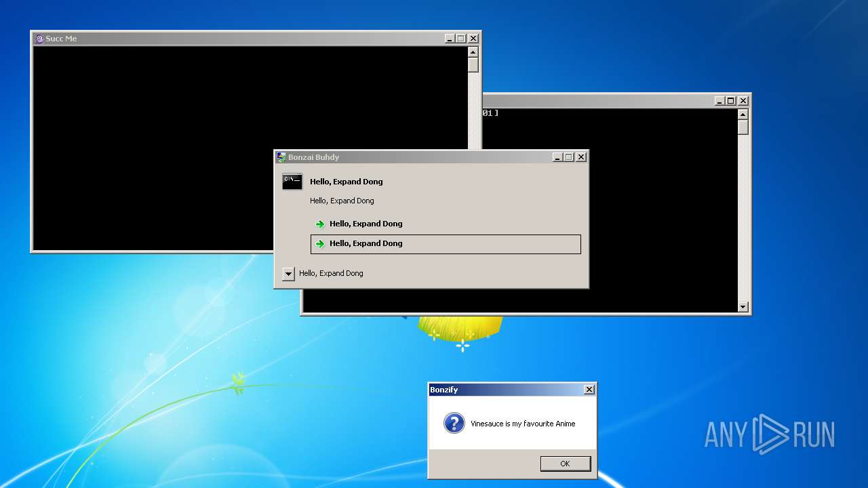Click the Bonzify dialog title bar
The image size is (868, 488).
[512, 390]
